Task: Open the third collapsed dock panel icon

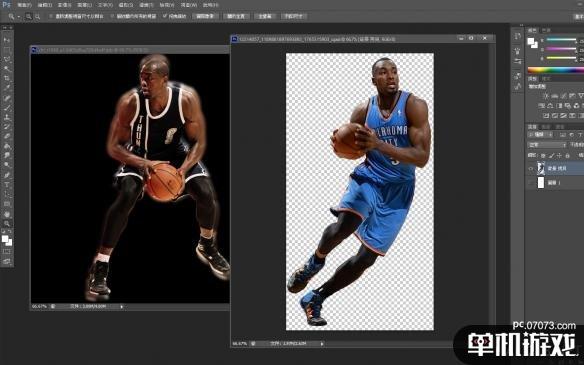Action: pyautogui.click(x=518, y=62)
